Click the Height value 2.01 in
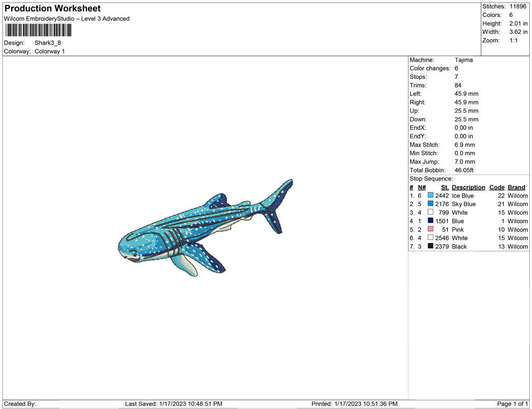532x409 pixels. (518, 24)
